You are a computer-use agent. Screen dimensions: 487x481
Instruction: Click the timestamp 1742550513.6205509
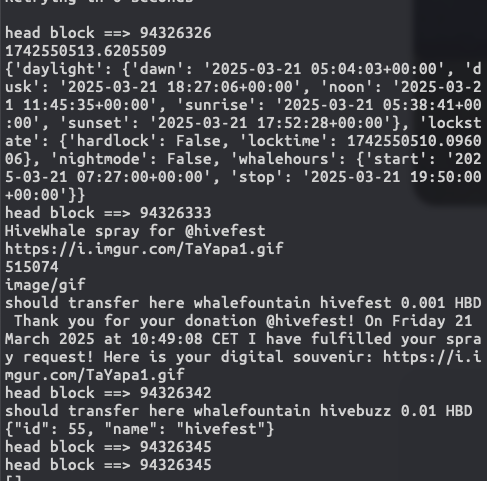click(x=86, y=51)
